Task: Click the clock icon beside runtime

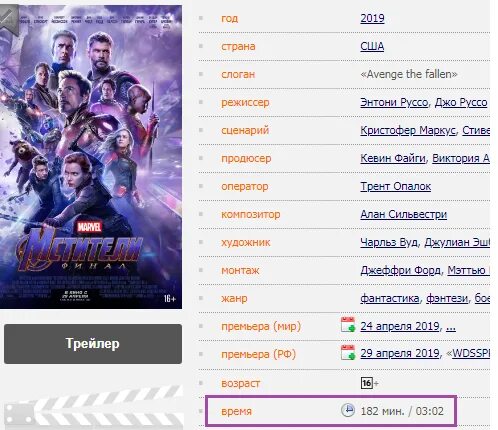Action: tap(348, 410)
